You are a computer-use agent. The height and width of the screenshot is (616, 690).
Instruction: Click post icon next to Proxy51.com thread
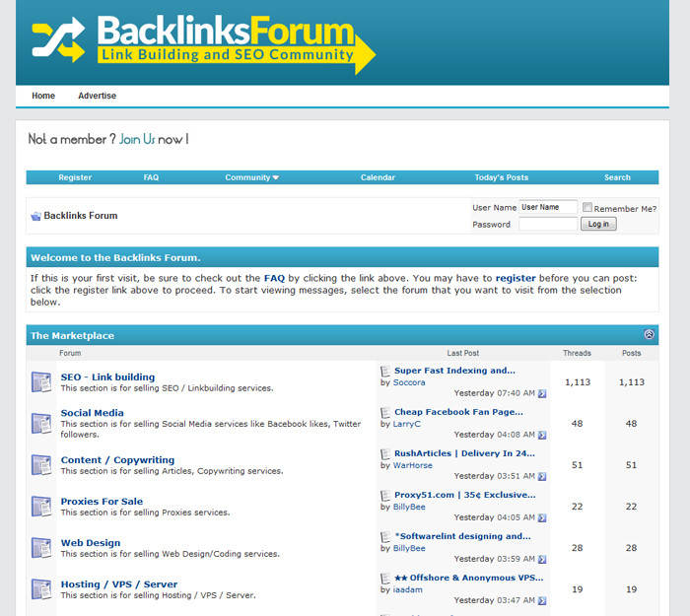[x=385, y=495]
